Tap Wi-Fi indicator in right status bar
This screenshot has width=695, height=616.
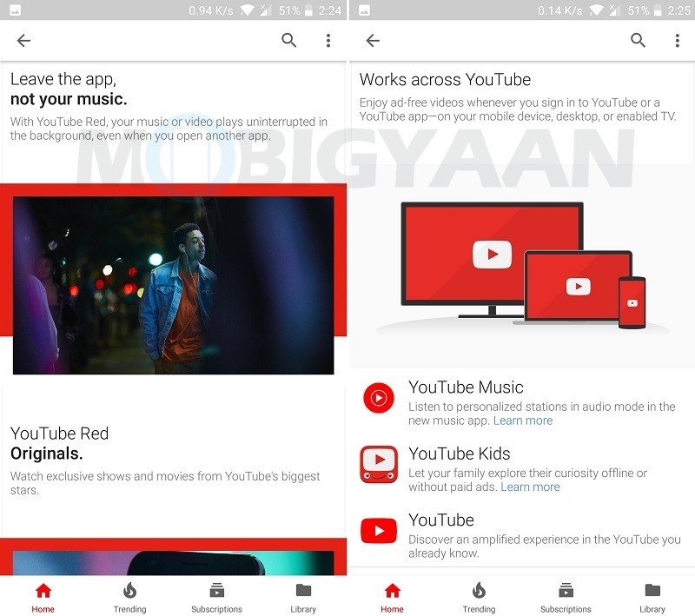point(596,10)
